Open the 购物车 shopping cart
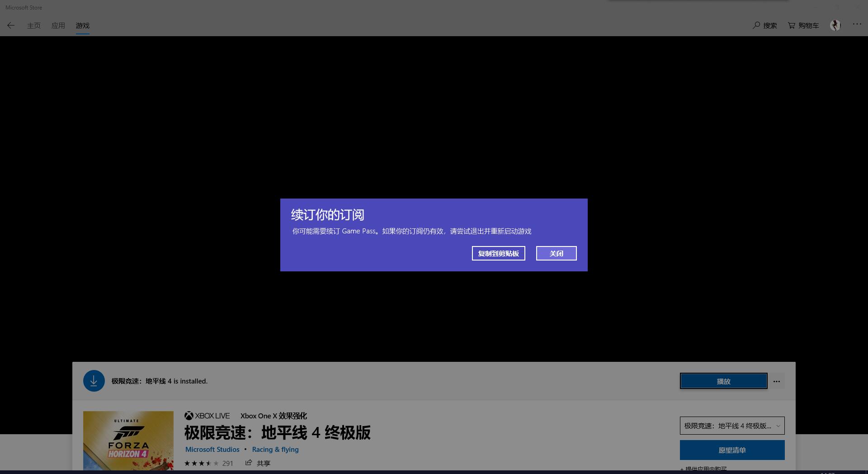The width and height of the screenshot is (868, 474). [x=803, y=25]
